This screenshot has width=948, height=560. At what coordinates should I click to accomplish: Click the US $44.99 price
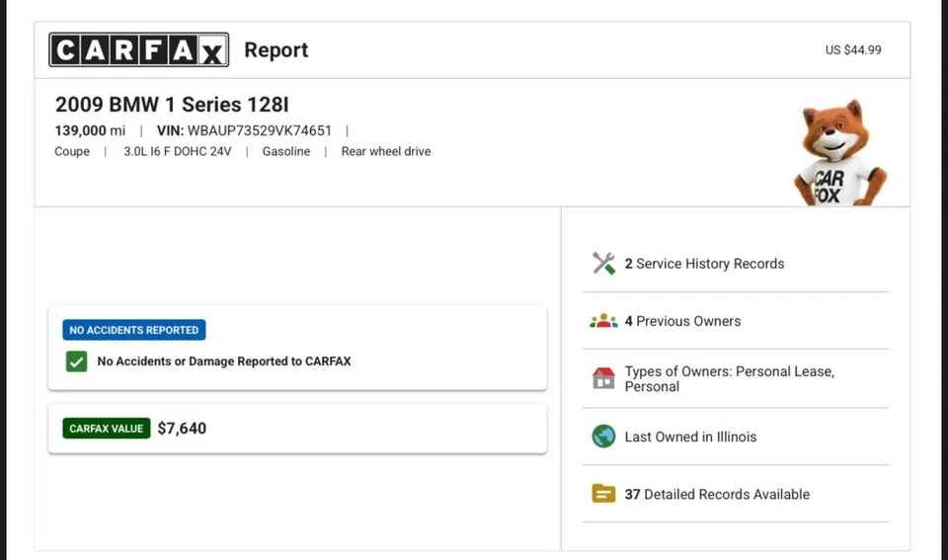point(853,50)
